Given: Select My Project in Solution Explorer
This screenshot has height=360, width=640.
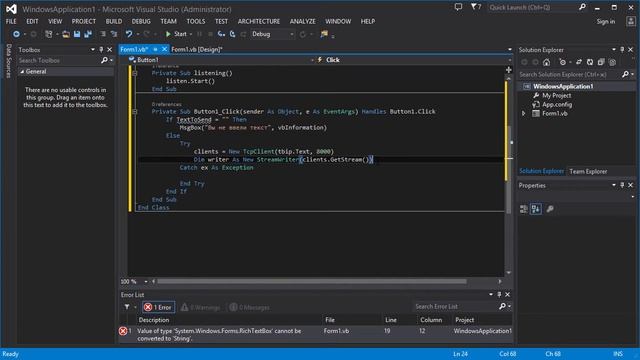Looking at the screenshot, I should click(556, 96).
